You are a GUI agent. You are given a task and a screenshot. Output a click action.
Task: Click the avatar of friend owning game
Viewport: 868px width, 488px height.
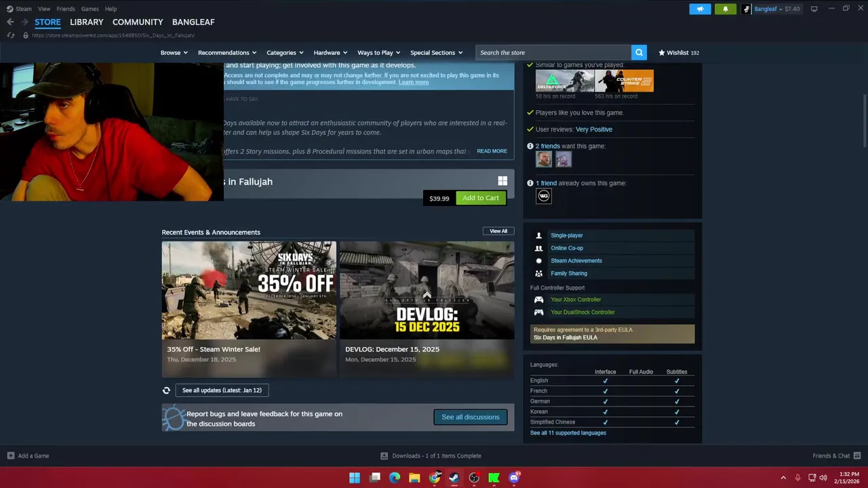[x=544, y=196]
